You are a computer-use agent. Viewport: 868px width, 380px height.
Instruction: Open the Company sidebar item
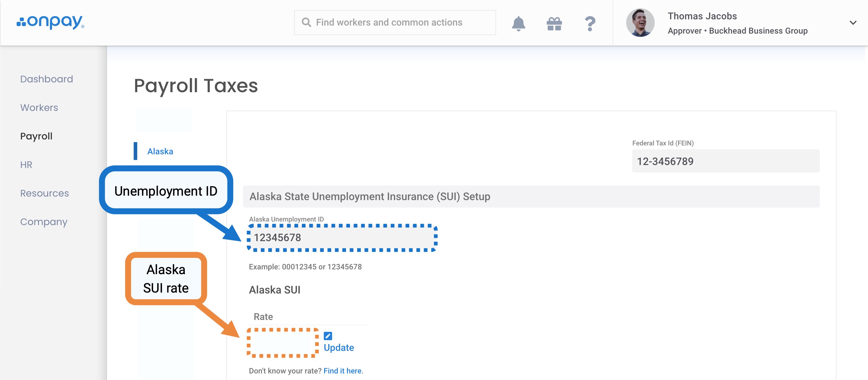tap(44, 222)
